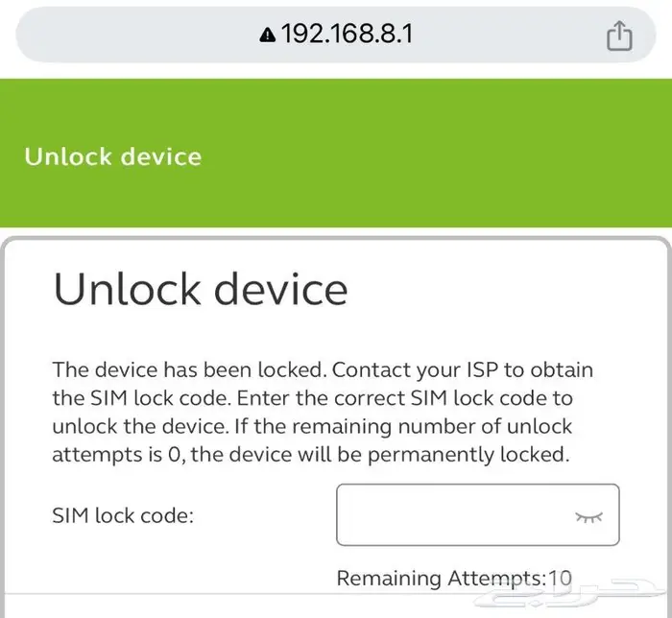
Task: Click the not-secure warning triangle icon
Action: [x=268, y=36]
